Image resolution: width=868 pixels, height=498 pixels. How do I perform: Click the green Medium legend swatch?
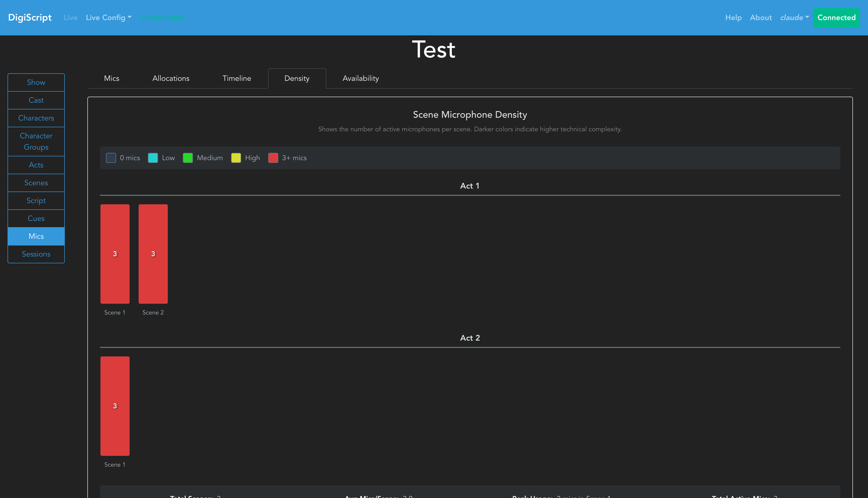point(188,158)
